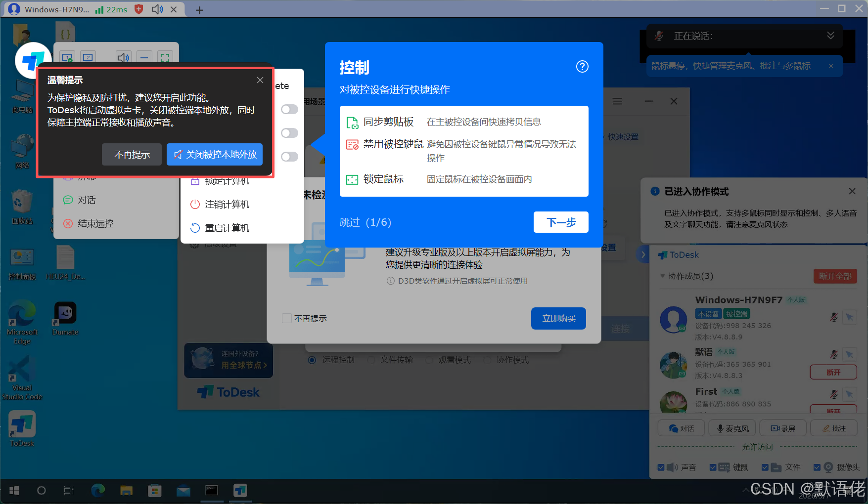Click Windows Start button on taskbar
Image resolution: width=868 pixels, height=504 pixels.
pos(14,491)
